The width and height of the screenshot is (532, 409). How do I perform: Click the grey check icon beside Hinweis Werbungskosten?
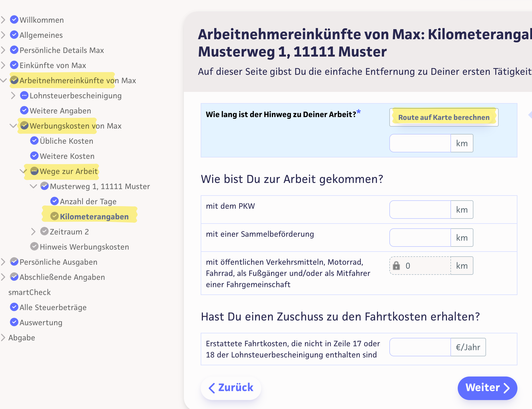point(34,247)
